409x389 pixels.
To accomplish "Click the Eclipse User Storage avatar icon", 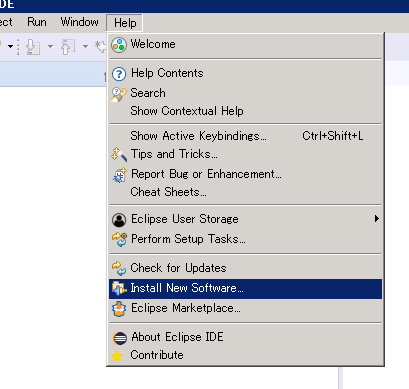I will (119, 220).
